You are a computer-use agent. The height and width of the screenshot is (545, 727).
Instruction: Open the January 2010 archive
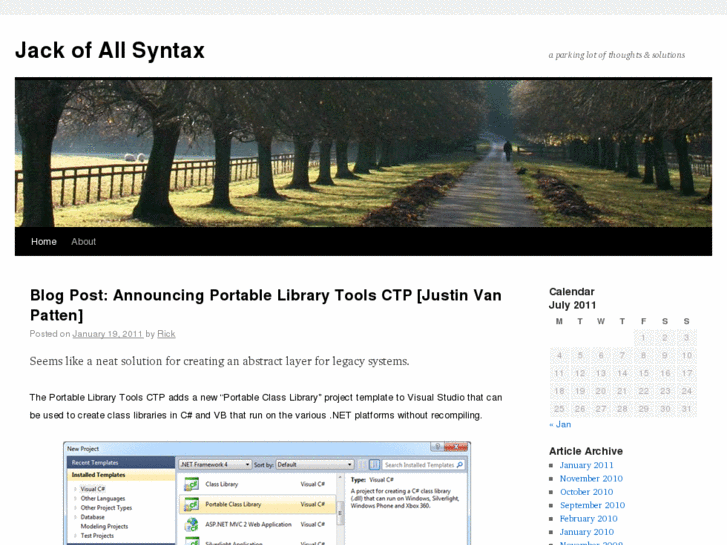click(587, 532)
